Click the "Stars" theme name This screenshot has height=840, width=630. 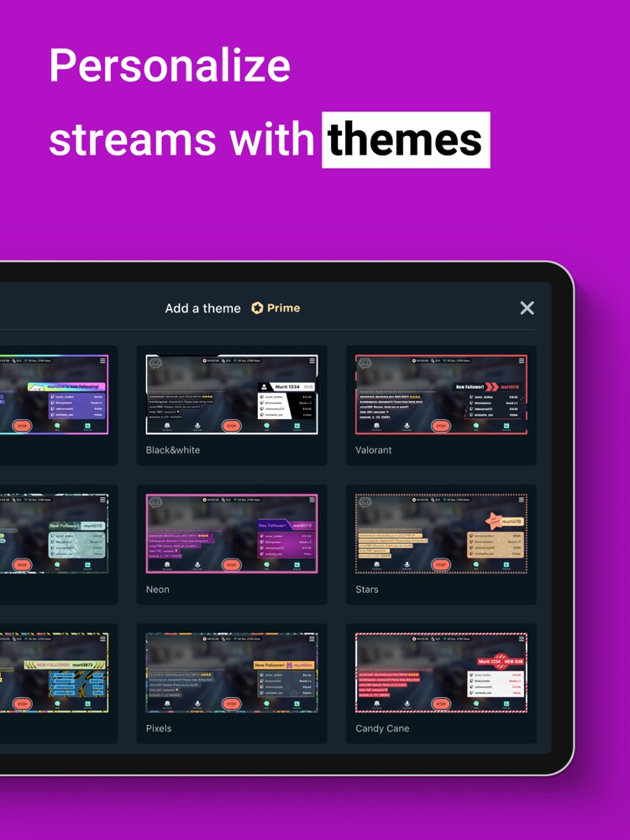[x=367, y=590]
